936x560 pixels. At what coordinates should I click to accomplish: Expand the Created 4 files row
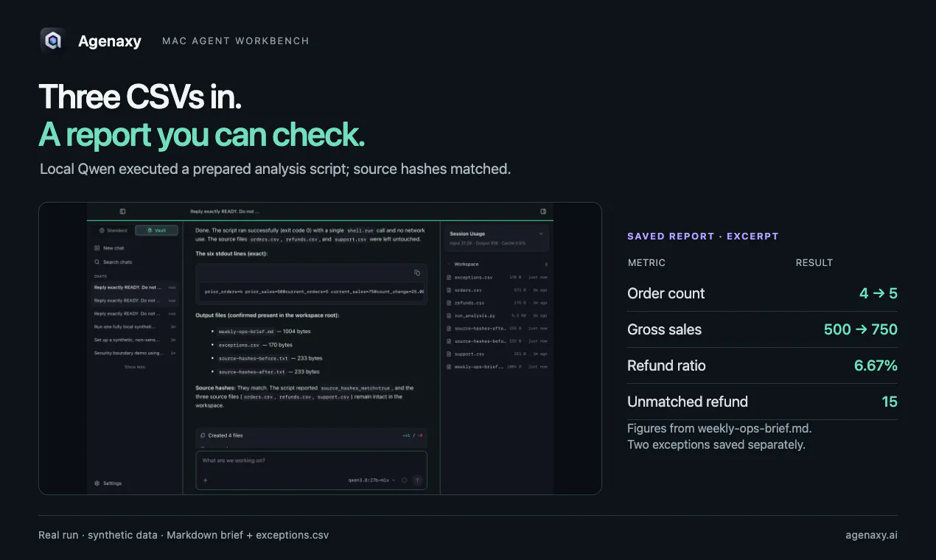point(312,435)
